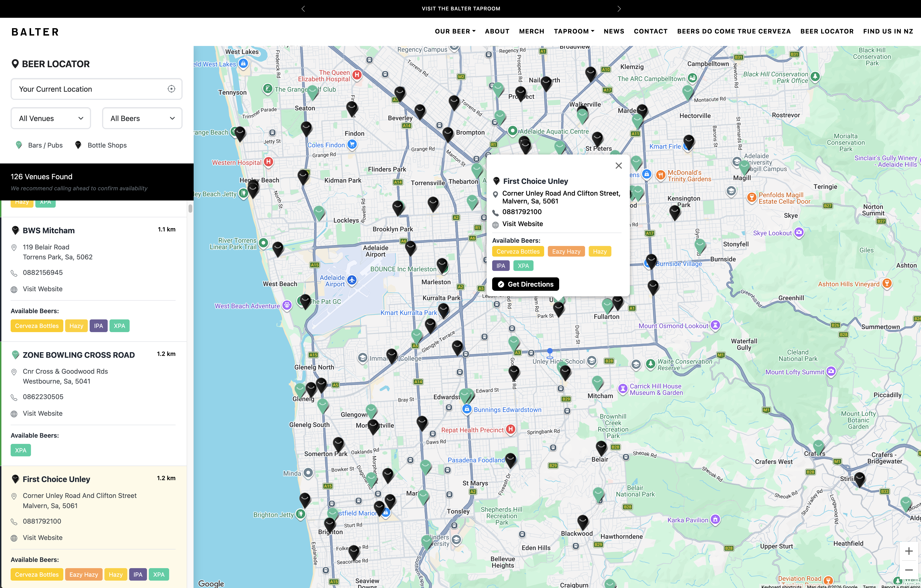Zoom in the map with plus button

coord(909,551)
